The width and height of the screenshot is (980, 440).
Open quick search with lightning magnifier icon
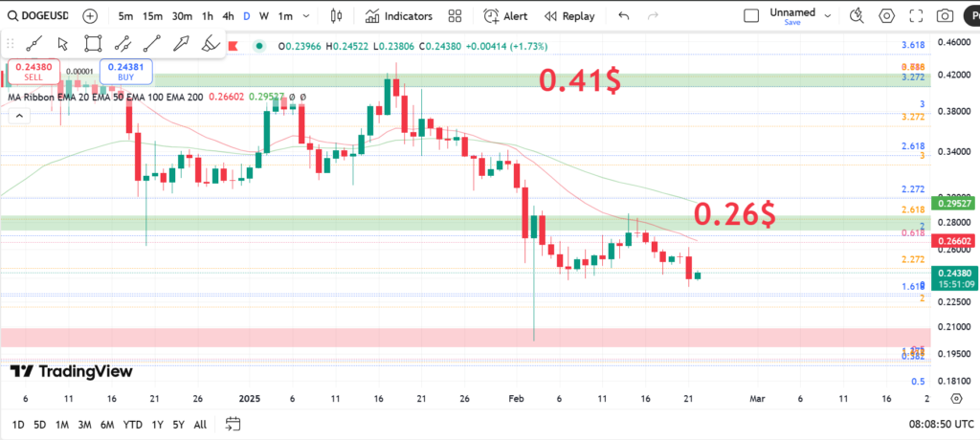[x=857, y=16]
